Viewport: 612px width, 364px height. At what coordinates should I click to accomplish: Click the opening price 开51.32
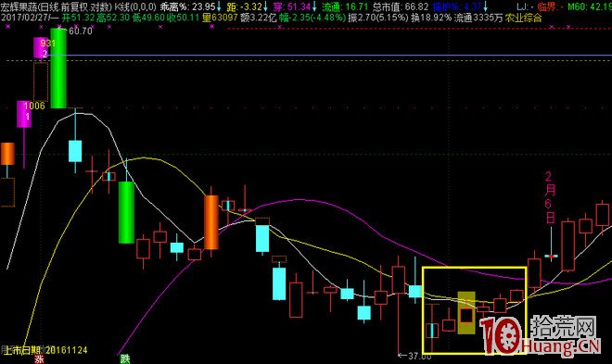pyautogui.click(x=78, y=18)
